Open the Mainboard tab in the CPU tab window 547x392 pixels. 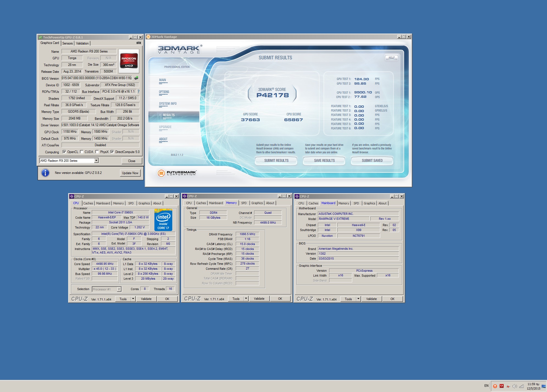(103, 203)
